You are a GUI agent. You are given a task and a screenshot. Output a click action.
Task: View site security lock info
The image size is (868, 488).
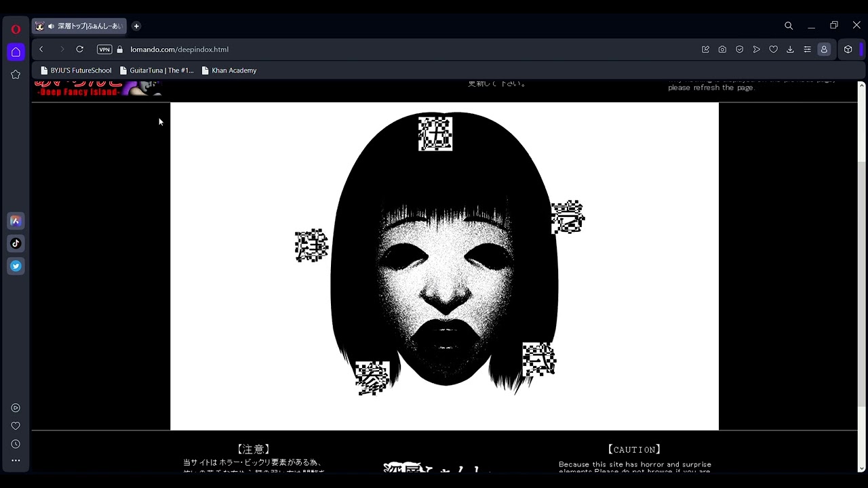tap(120, 49)
